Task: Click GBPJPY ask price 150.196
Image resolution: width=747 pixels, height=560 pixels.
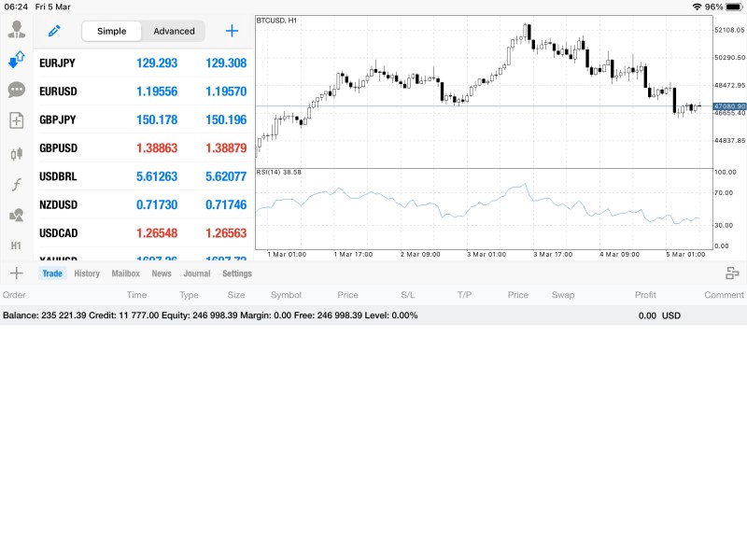Action: (x=226, y=119)
